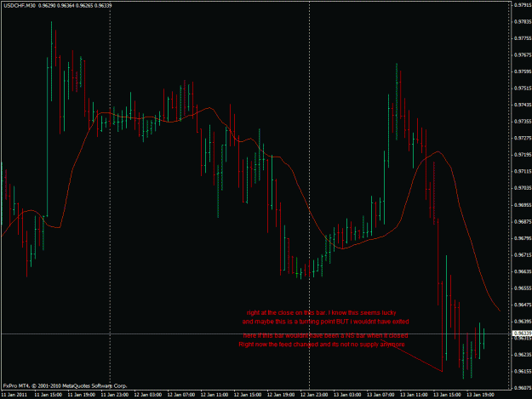Click the 12 Jan 11:00 time label

point(215,395)
